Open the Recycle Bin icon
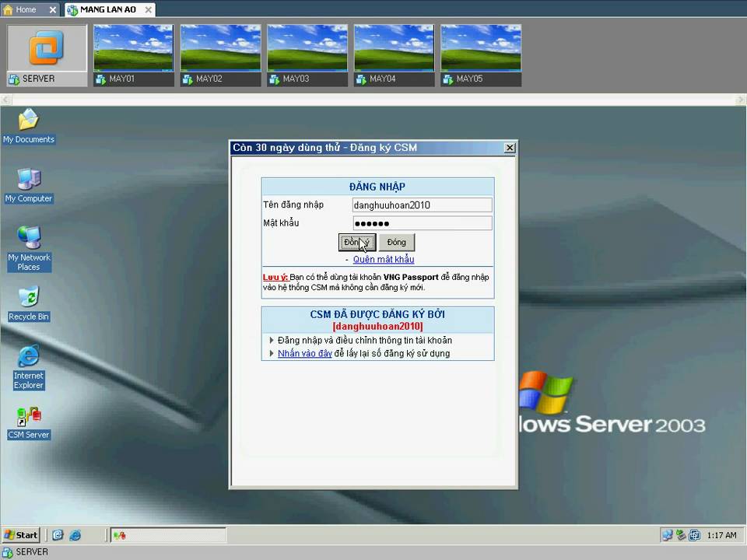Viewport: 747px width, 560px height. pyautogui.click(x=29, y=303)
